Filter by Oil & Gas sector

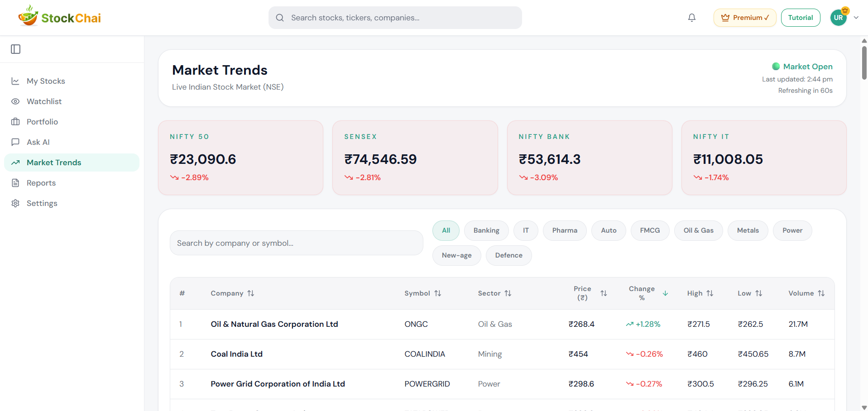click(699, 230)
